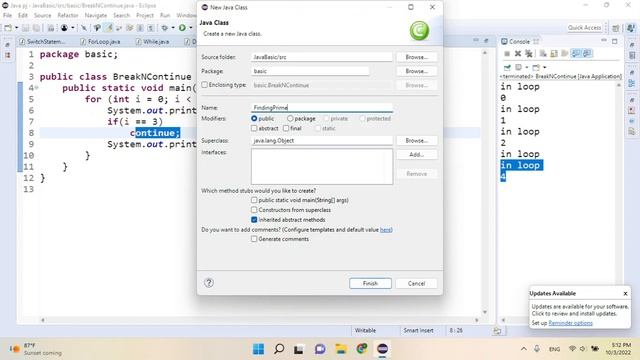Click the highlighted Mark Occurrences toolbar icon

click(x=109, y=28)
